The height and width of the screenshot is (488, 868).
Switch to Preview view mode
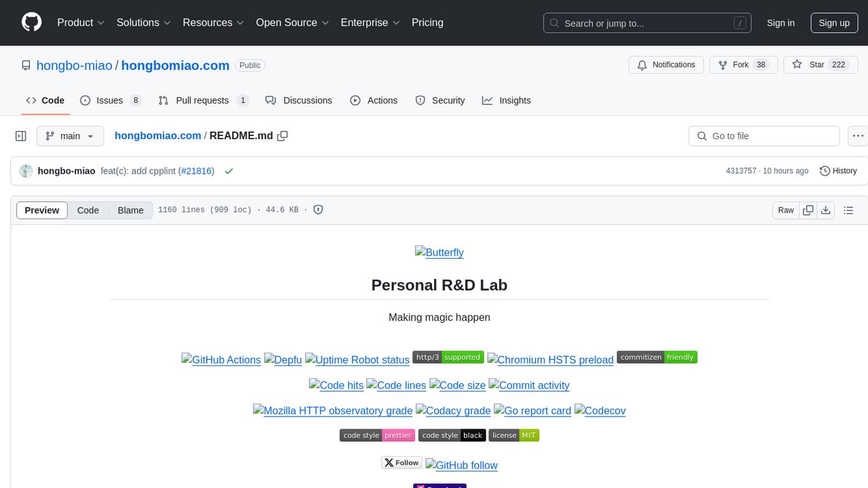pos(42,210)
